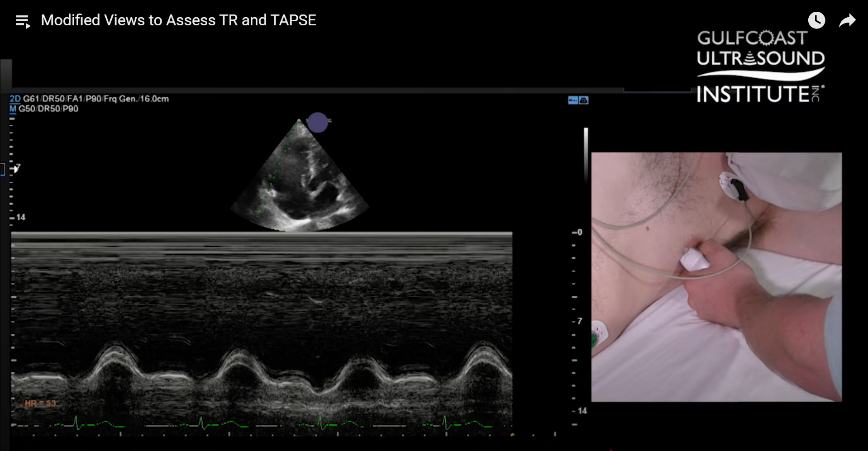Open the playlist queue icon
Screen dimensions: 868x451
click(23, 21)
